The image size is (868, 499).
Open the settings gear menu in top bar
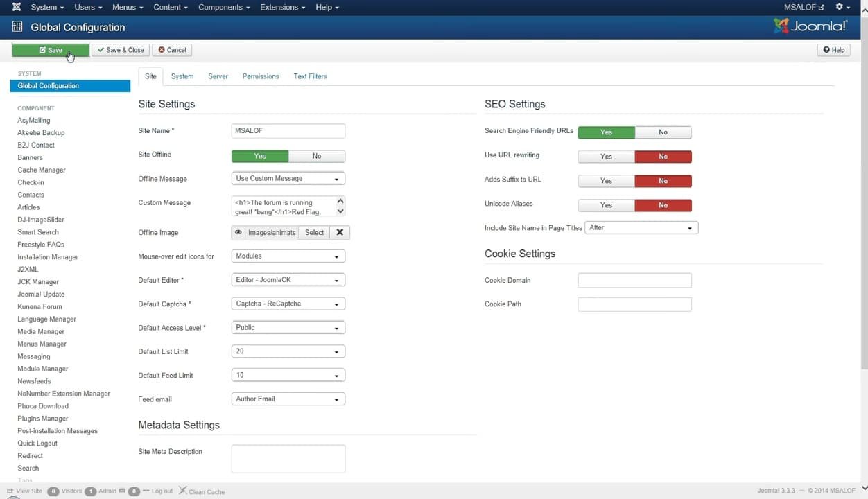pos(842,7)
